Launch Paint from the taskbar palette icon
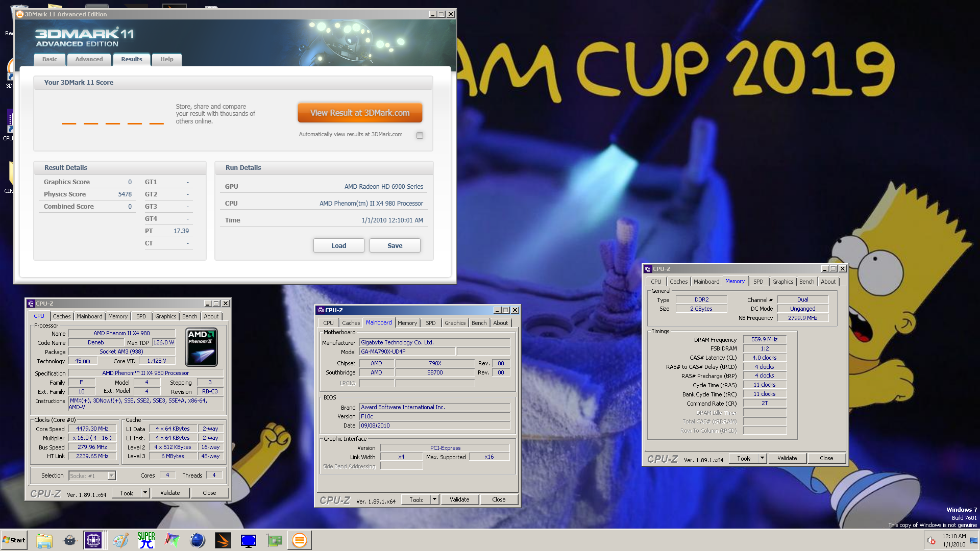This screenshot has width=980, height=551. (121, 540)
